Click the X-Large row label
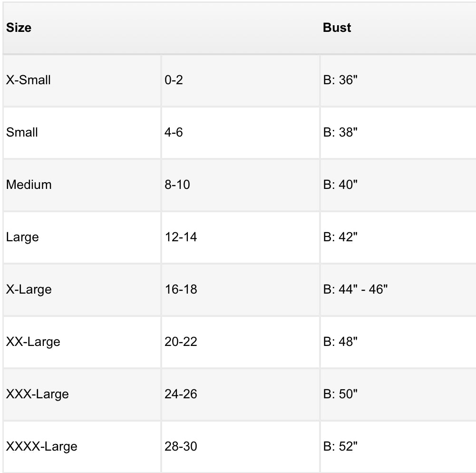The height and width of the screenshot is (473, 476). click(x=29, y=289)
